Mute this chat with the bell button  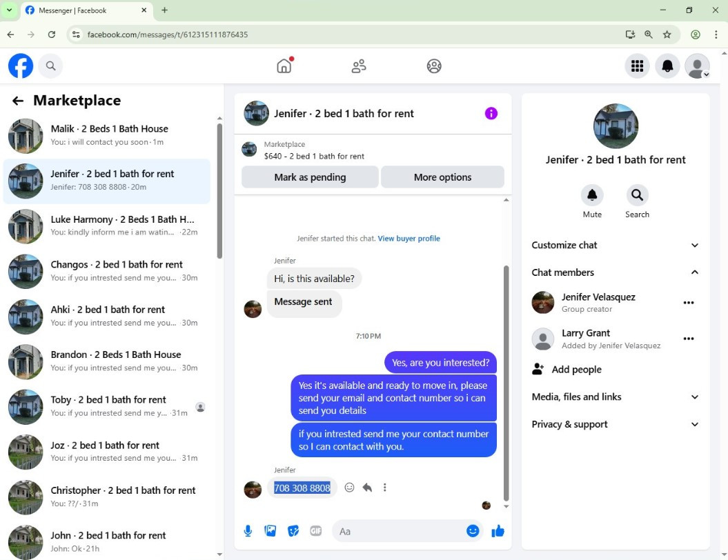(x=592, y=195)
